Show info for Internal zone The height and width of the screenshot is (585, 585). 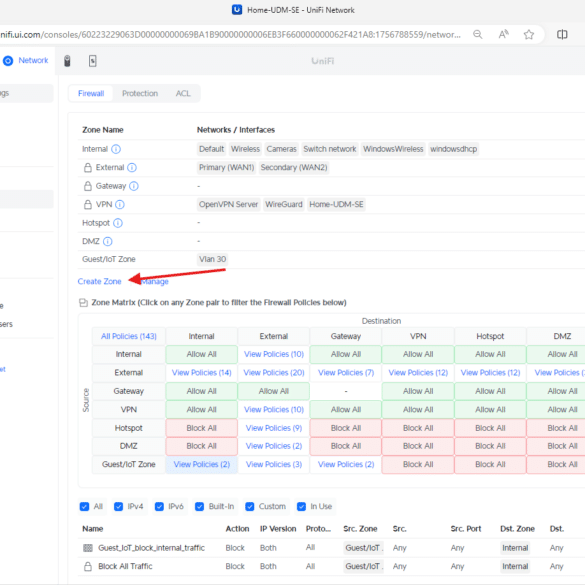click(x=116, y=149)
